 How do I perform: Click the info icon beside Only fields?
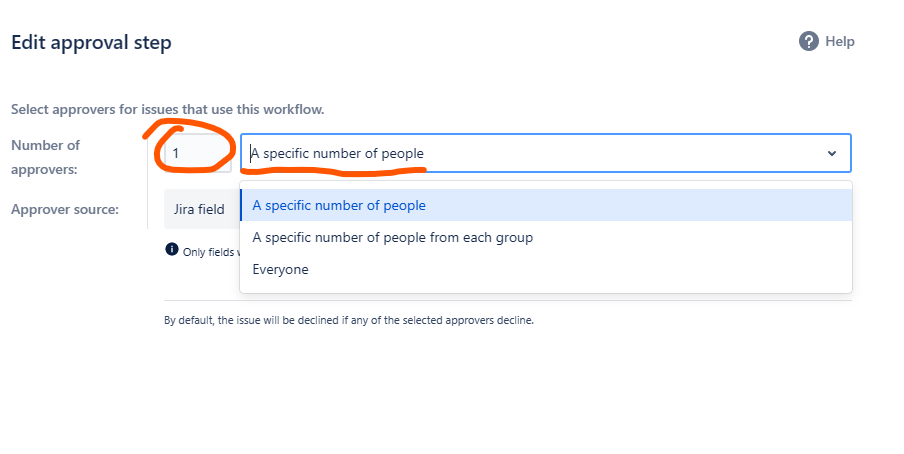171,249
